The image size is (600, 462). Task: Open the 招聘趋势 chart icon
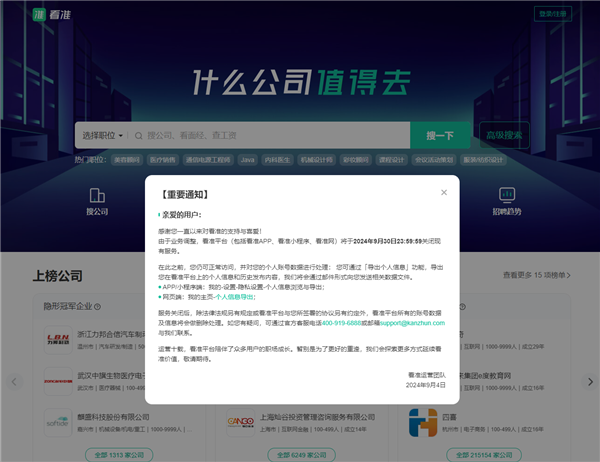(x=507, y=194)
